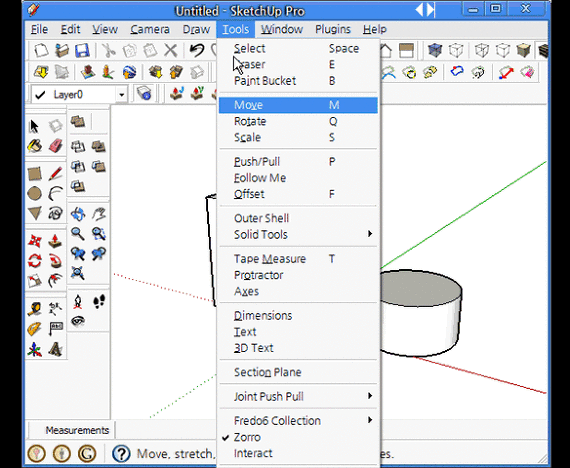The width and height of the screenshot is (570, 468).
Task: Select the Axes tool icon
Action: 35,349
